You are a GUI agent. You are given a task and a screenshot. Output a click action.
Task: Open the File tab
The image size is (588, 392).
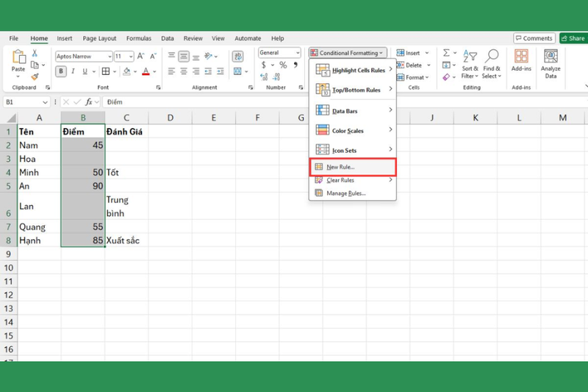coord(13,38)
